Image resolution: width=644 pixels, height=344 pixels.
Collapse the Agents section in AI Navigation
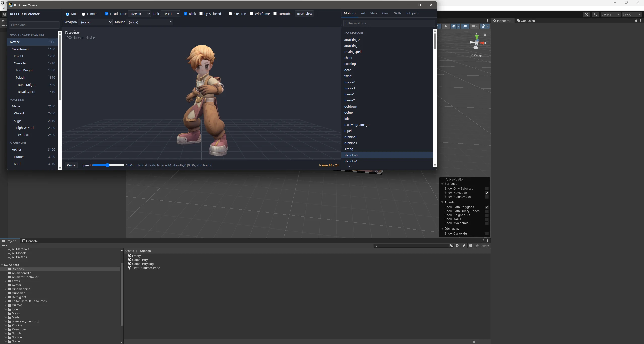(442, 202)
